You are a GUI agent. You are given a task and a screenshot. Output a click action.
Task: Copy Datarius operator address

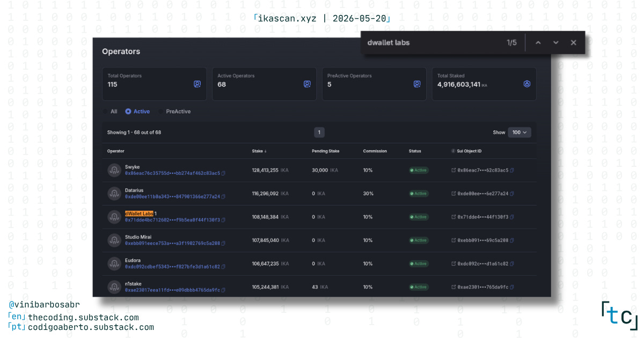point(223,197)
